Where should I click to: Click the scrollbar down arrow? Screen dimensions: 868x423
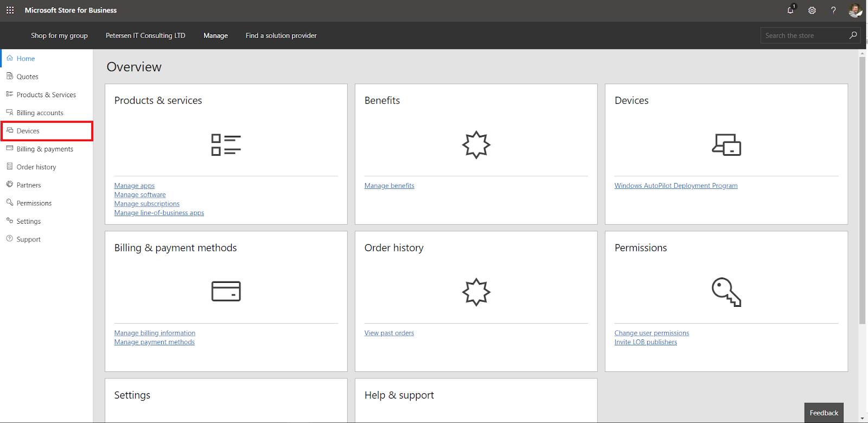point(862,419)
